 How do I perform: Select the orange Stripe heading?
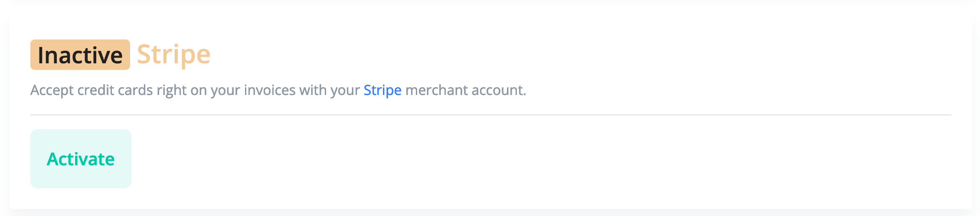click(173, 55)
